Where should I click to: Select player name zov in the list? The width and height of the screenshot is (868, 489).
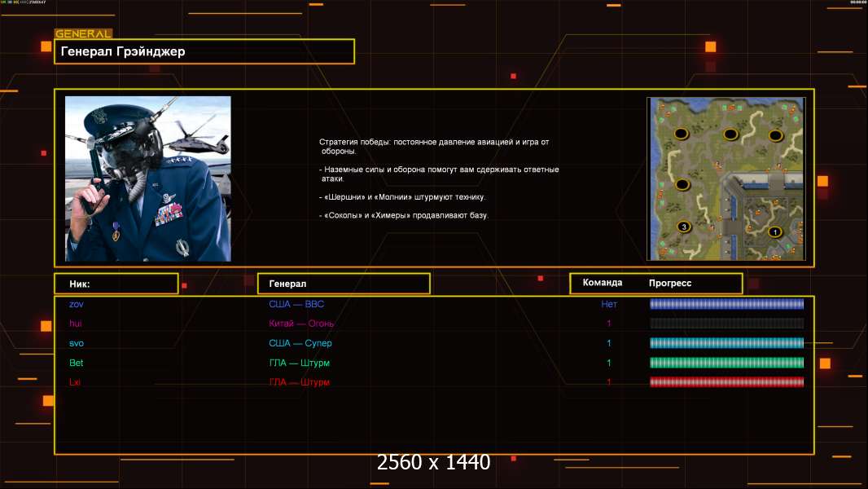tap(77, 304)
